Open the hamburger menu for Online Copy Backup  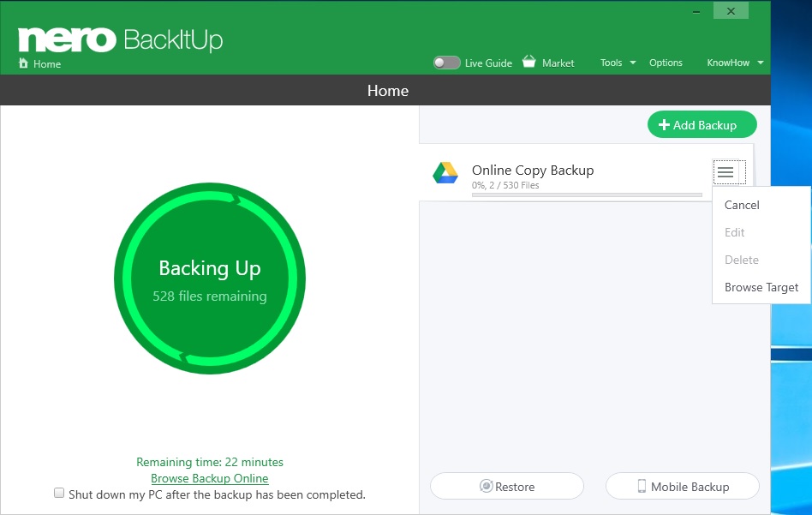729,172
